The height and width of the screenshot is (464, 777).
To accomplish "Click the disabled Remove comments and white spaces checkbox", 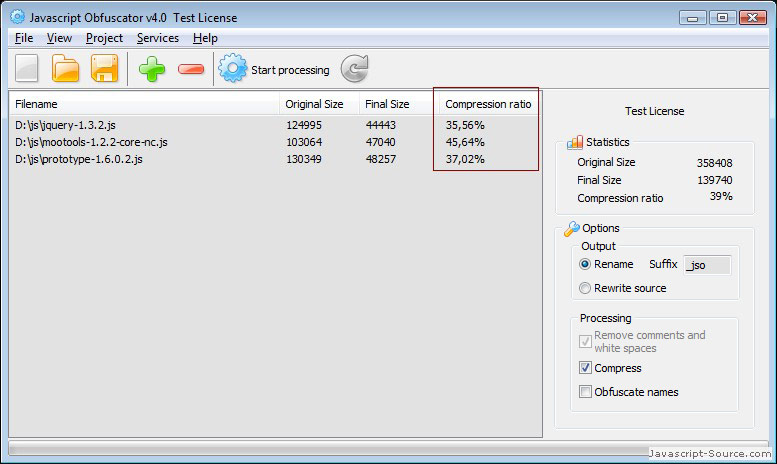I will point(585,342).
